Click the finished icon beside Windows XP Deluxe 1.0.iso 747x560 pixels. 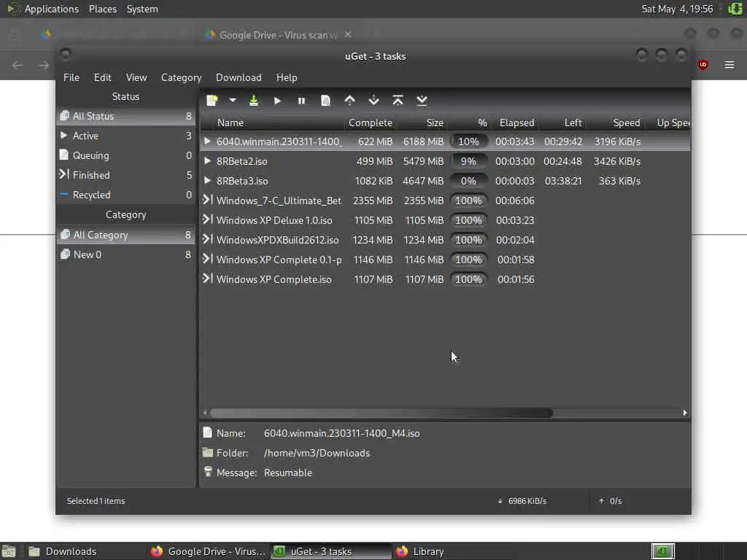tap(207, 219)
